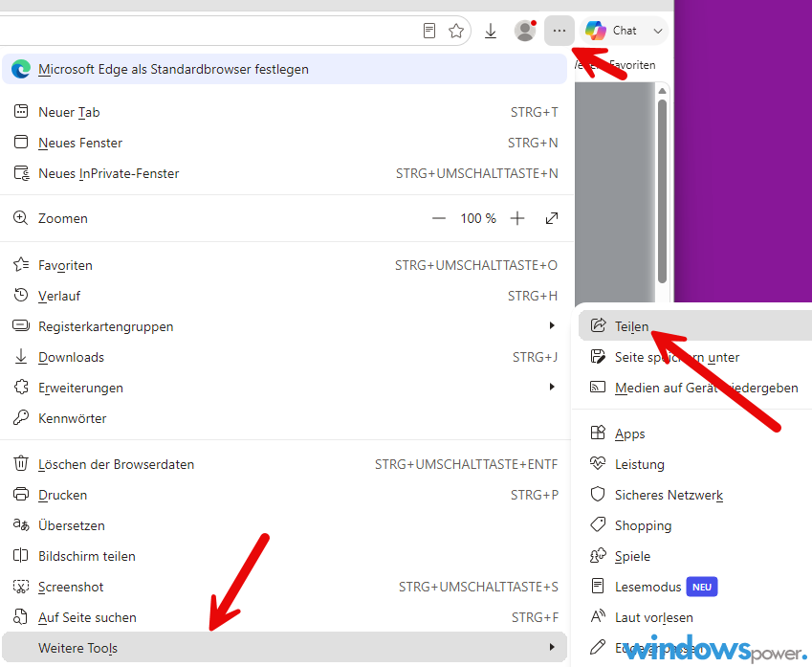
Task: Open Spiele entry
Action: coord(695,556)
